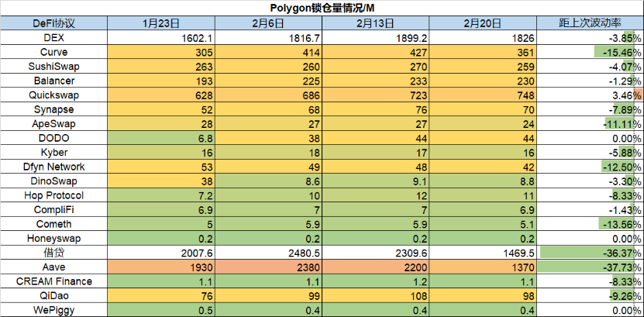Click Cometh volatility -13.56%

[x=591, y=224]
